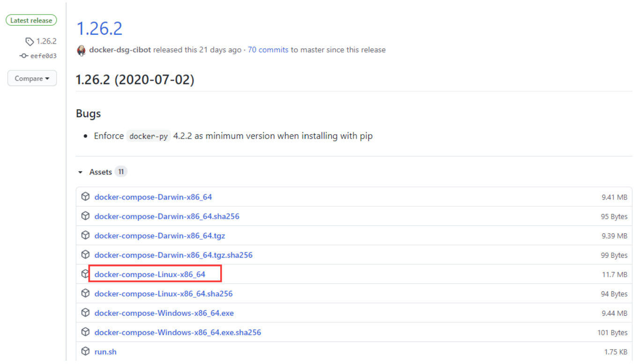Viewport: 640px width, 364px height.
Task: View the 70 commits since this release
Action: 268,50
